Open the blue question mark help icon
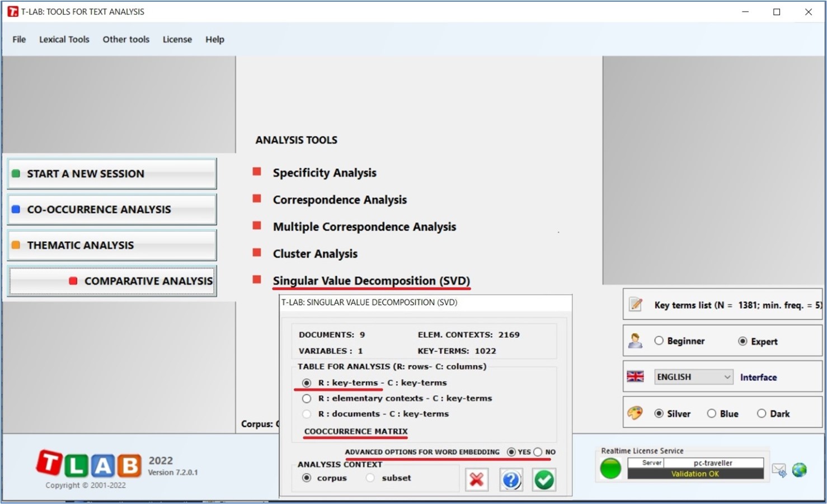The width and height of the screenshot is (827, 504). (511, 479)
